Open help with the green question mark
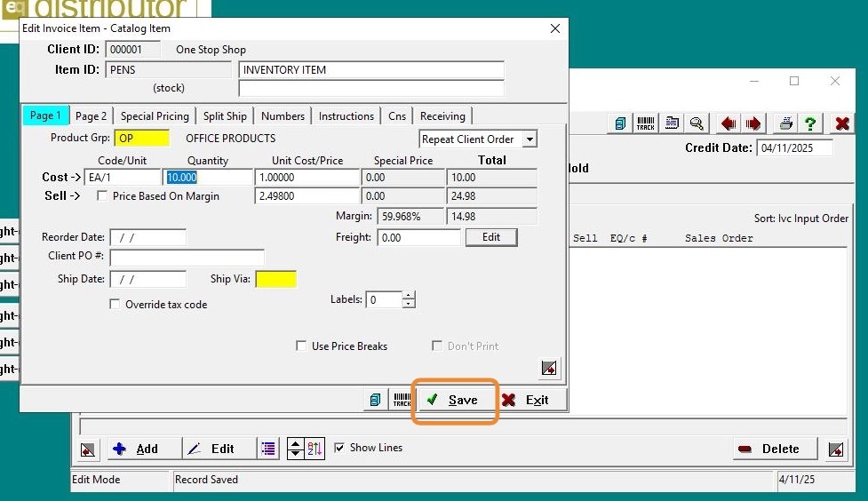868x501 pixels. click(810, 123)
